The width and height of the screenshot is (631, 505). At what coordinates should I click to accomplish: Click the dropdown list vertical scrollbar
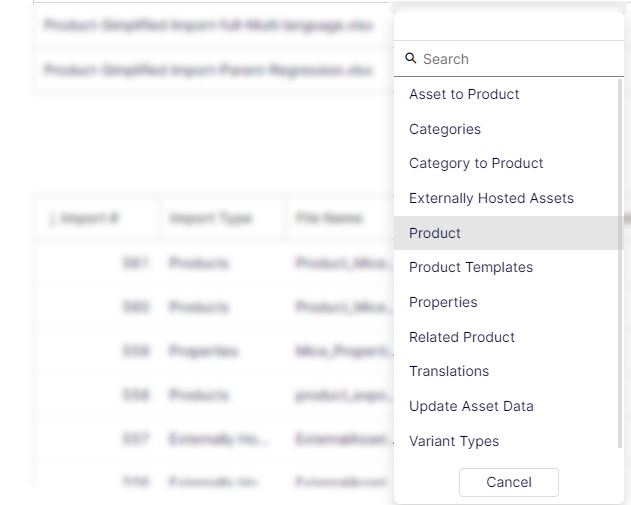[x=620, y=263]
